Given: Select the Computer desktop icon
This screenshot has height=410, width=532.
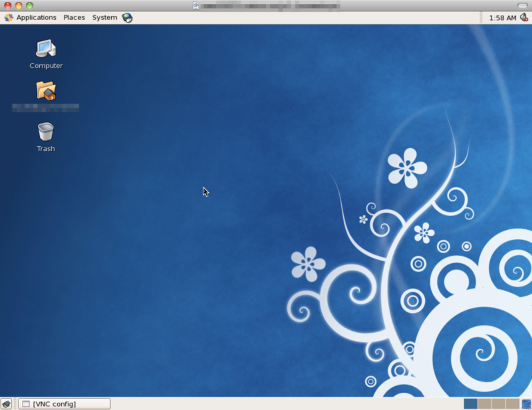Looking at the screenshot, I should 46,54.
